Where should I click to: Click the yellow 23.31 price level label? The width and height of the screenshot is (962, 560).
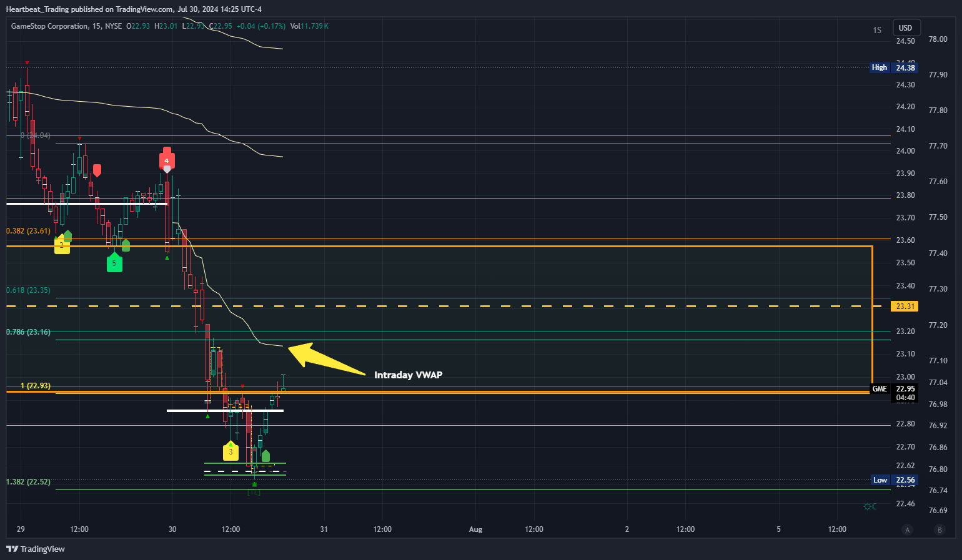pos(905,307)
